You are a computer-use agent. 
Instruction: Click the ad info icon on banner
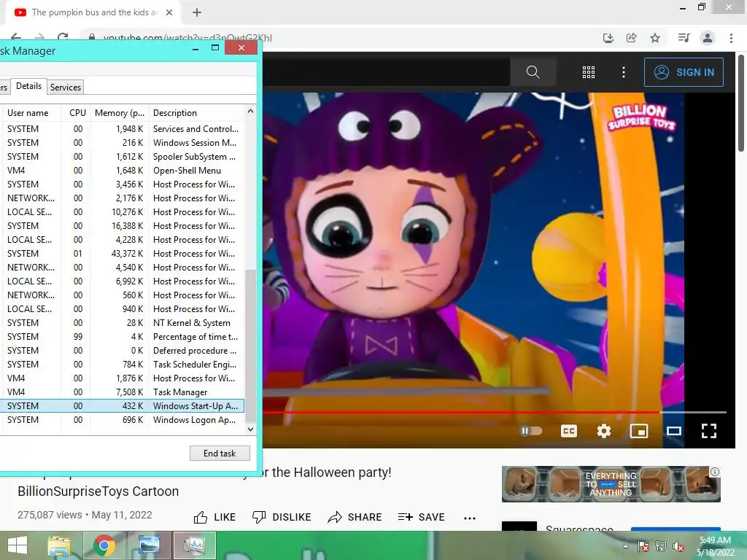click(x=715, y=472)
